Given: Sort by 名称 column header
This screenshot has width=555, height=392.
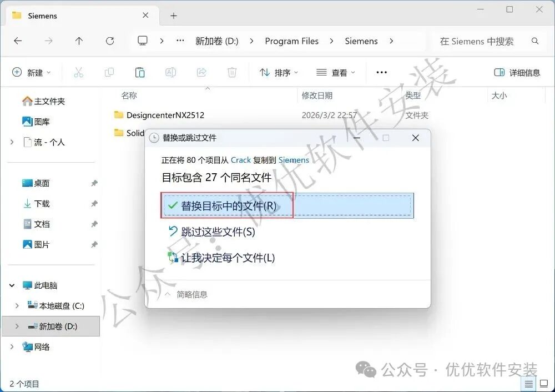Looking at the screenshot, I should pos(129,96).
